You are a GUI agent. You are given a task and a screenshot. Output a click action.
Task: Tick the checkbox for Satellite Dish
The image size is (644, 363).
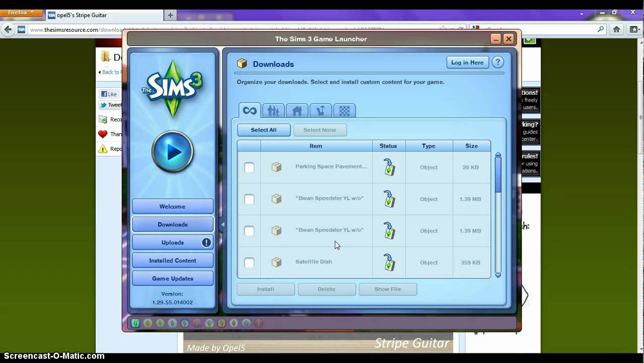click(x=249, y=263)
